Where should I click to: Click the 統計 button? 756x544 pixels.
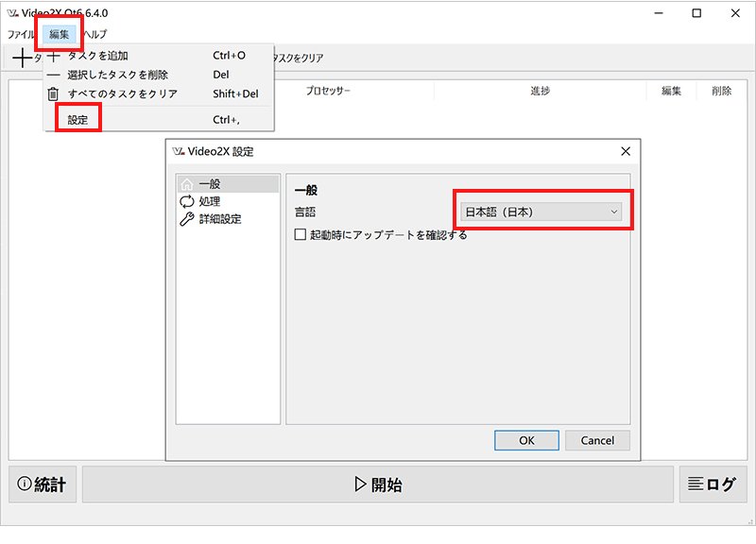(42, 484)
